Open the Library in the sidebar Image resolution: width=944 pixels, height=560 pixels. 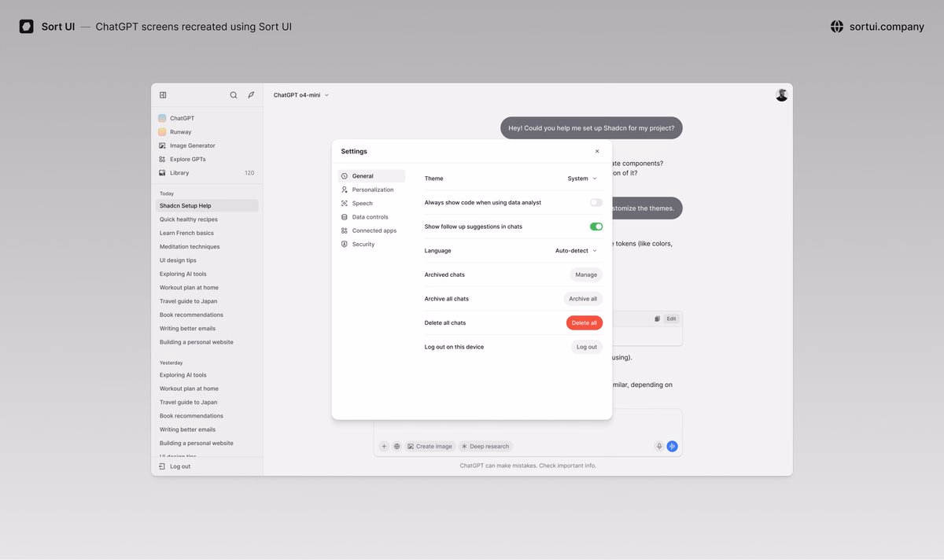pyautogui.click(x=207, y=173)
